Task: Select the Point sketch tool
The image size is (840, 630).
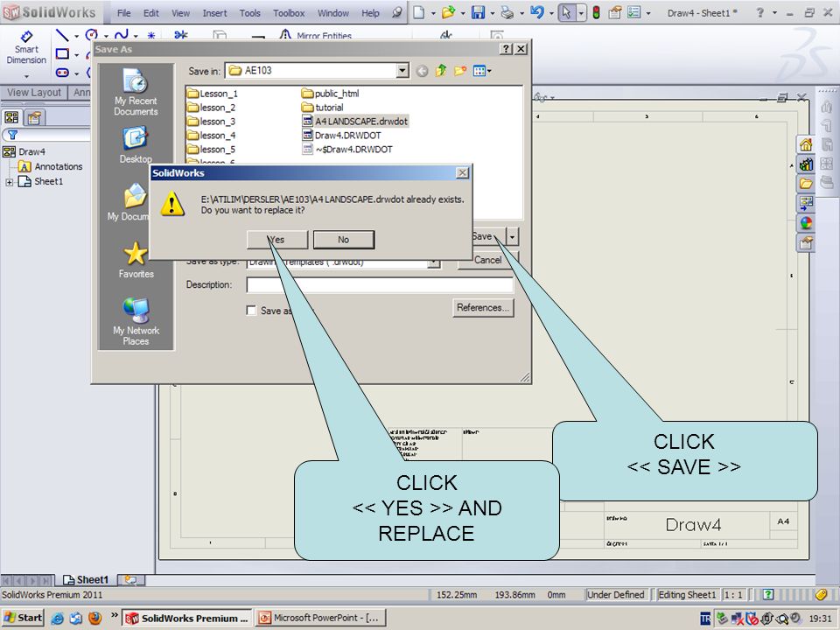Action: (151, 35)
